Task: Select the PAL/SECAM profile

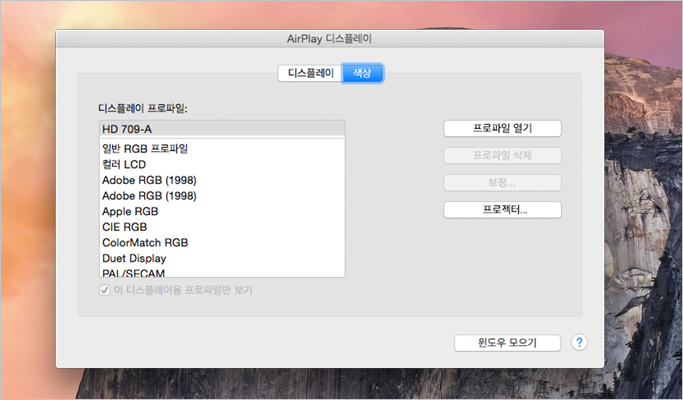Action: point(222,272)
